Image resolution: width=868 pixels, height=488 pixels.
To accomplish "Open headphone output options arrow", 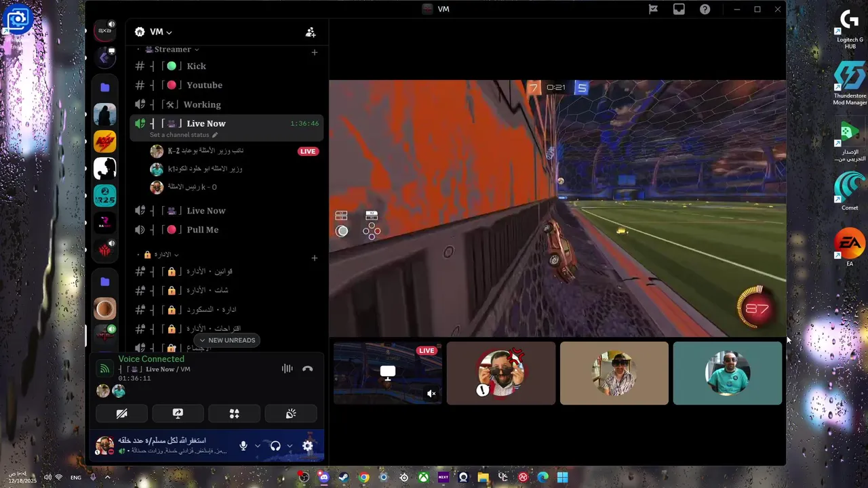I will 290,446.
